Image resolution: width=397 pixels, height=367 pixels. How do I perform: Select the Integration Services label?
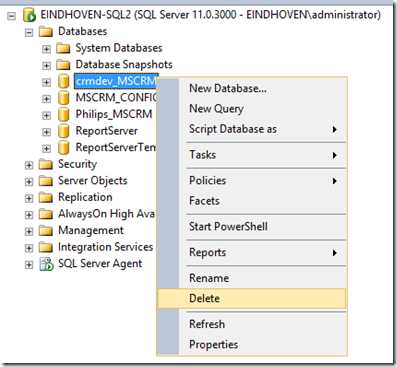click(x=105, y=247)
